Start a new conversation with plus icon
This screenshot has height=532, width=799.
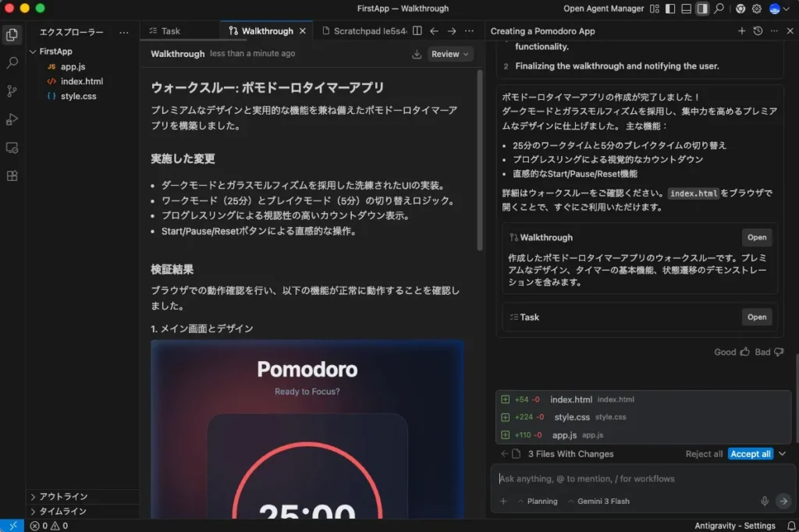(x=741, y=31)
